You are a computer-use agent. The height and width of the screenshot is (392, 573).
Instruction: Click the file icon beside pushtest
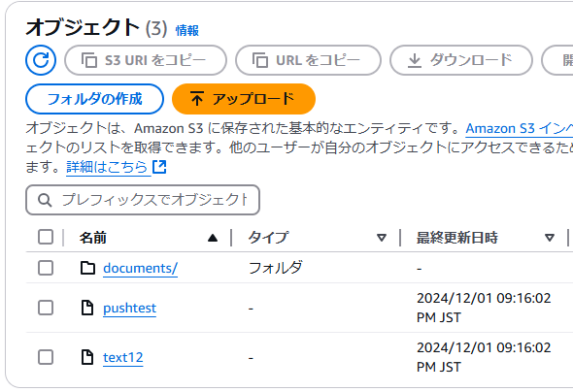(x=87, y=308)
